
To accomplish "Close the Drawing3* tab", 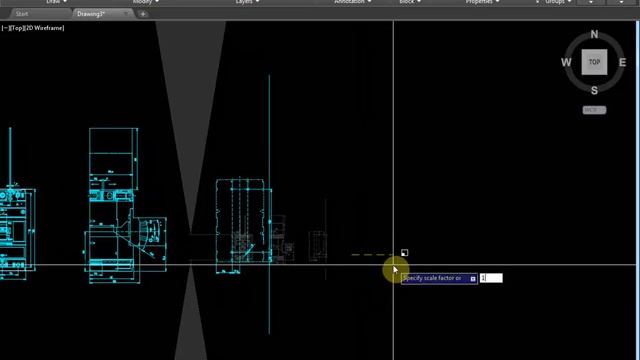I will (x=128, y=14).
